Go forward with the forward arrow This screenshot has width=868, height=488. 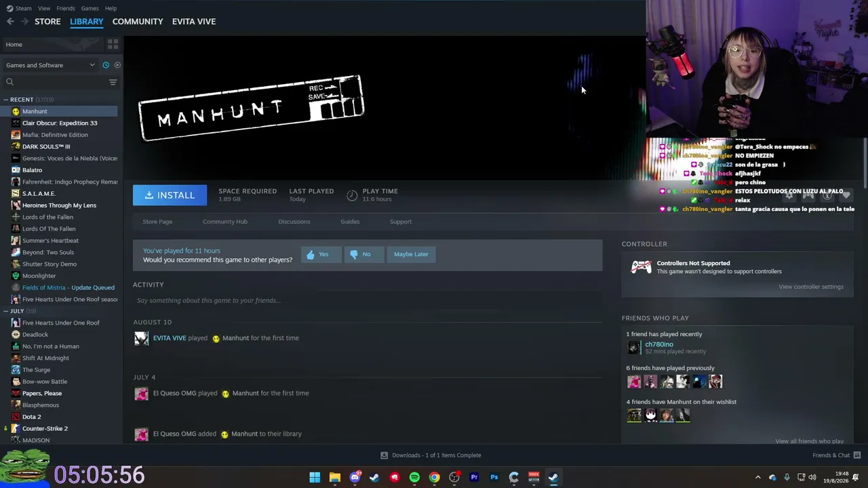tap(24, 22)
